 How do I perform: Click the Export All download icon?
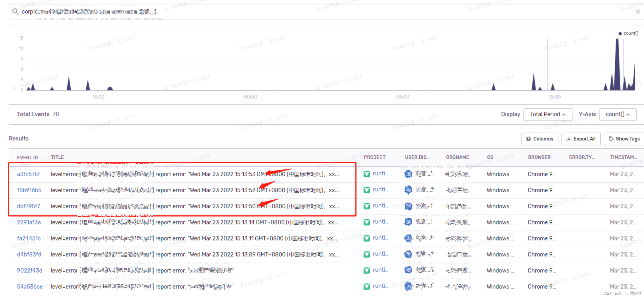coord(569,139)
